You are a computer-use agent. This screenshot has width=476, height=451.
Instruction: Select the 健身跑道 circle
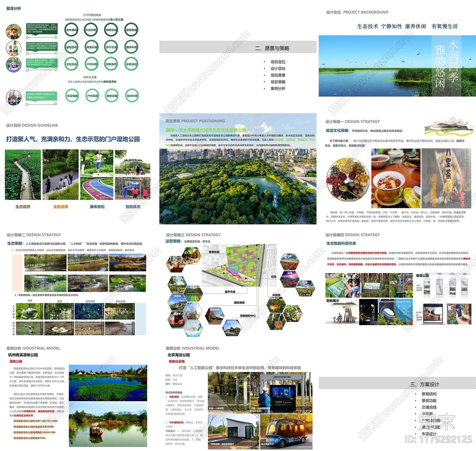click(x=131, y=30)
